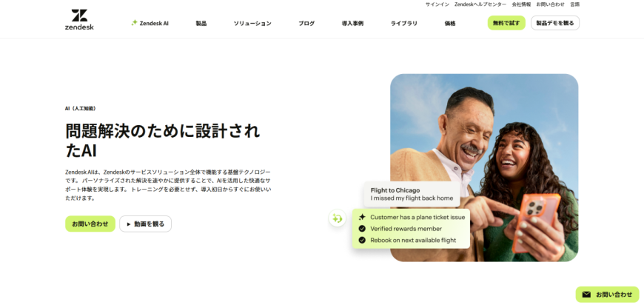Click the text 'Customer has a plane ticket issue'
The height and width of the screenshot is (308, 644).
click(x=417, y=217)
